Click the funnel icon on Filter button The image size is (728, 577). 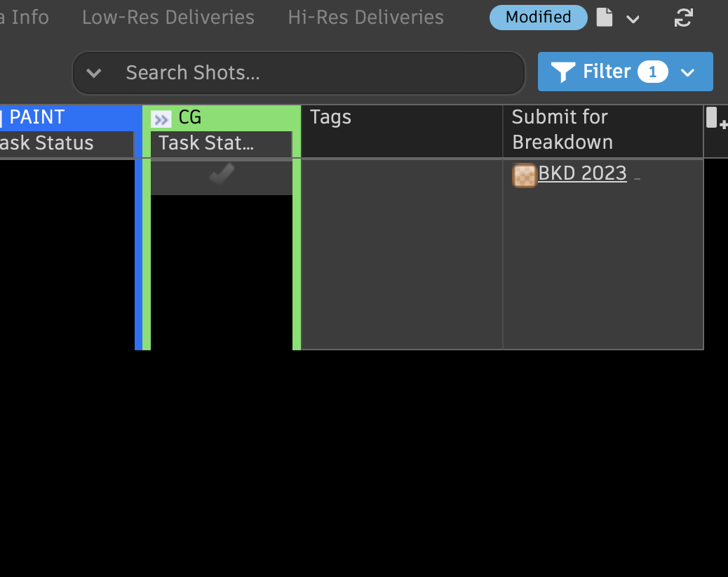(x=562, y=72)
